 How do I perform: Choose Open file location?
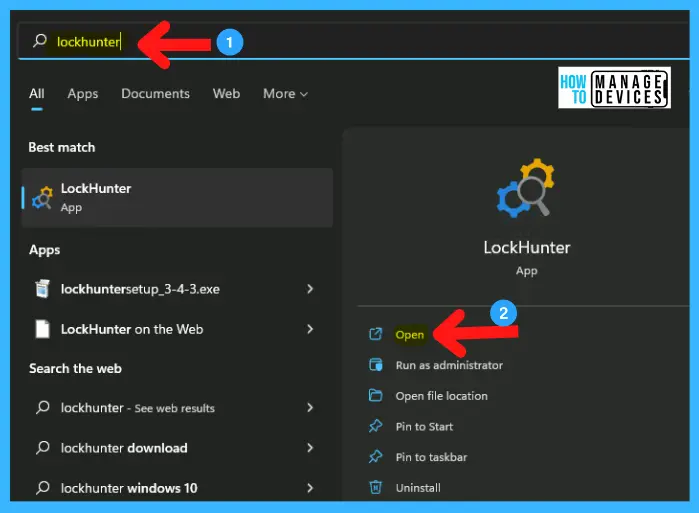click(x=441, y=396)
